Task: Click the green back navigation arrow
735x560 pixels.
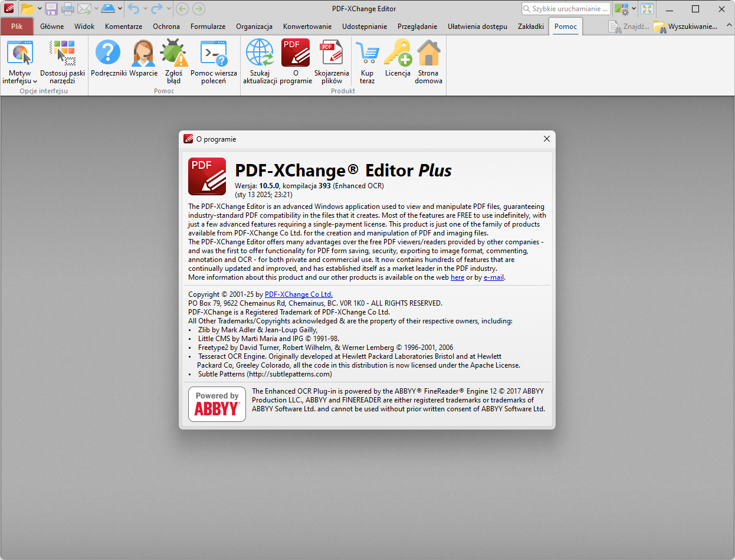Action: [x=182, y=9]
